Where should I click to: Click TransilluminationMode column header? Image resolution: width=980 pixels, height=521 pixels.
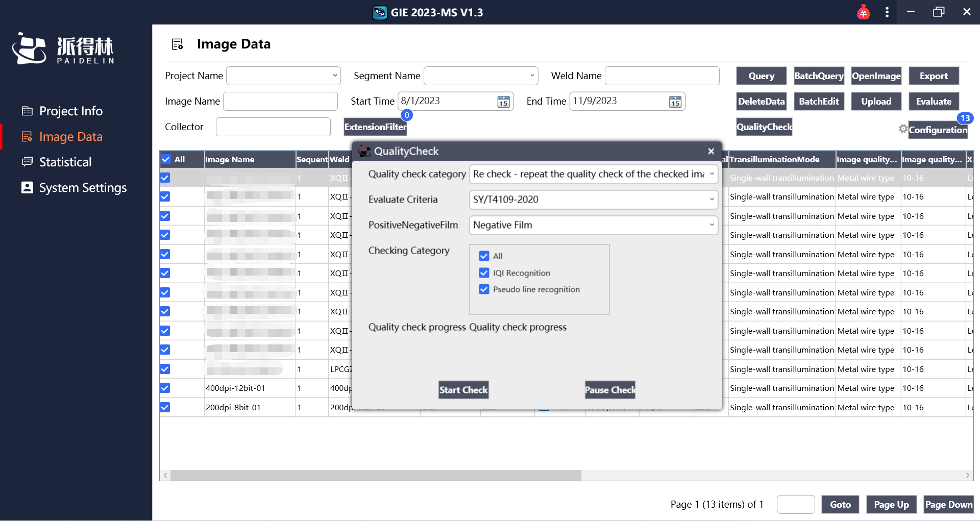coord(782,159)
